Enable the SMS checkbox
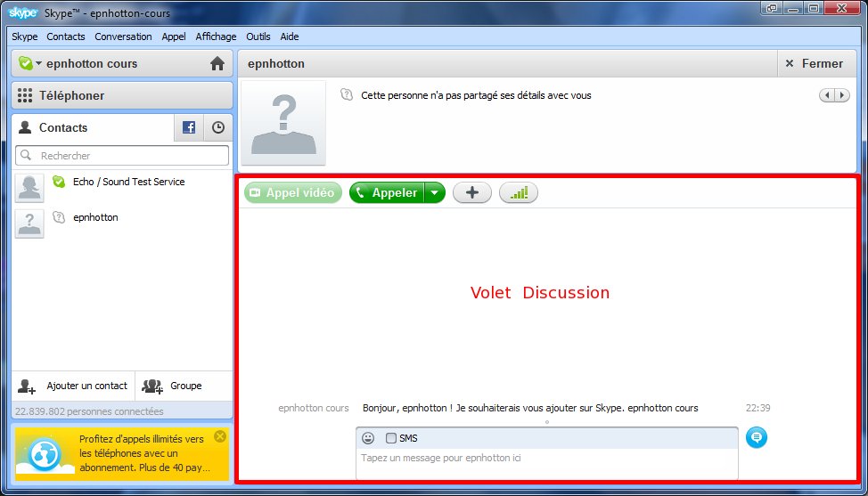This screenshot has width=868, height=496. pos(391,438)
